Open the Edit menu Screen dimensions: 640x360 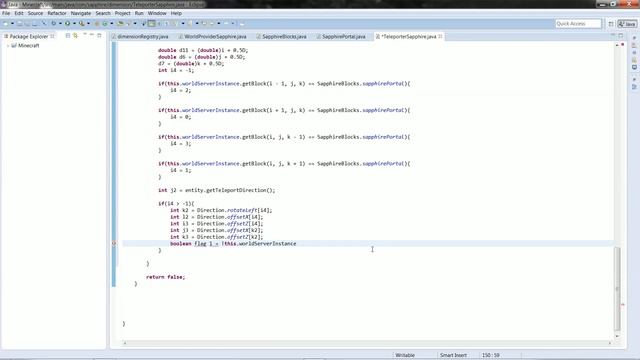pos(19,13)
